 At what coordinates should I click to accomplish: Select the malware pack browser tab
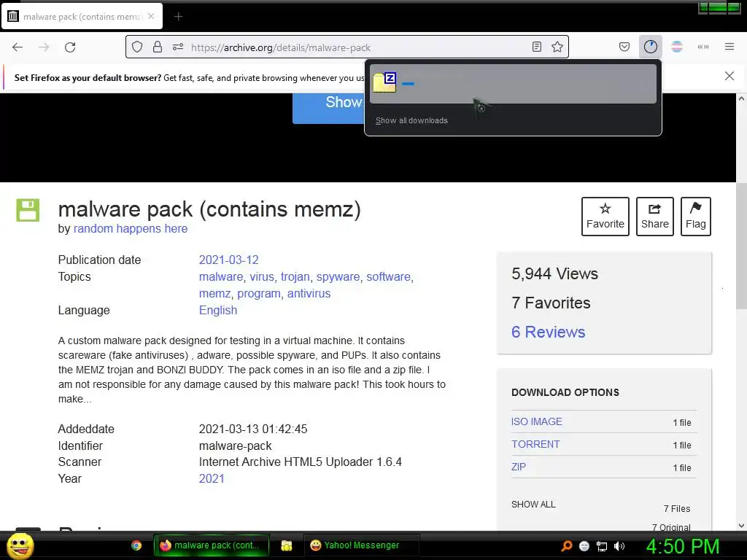pyautogui.click(x=82, y=17)
